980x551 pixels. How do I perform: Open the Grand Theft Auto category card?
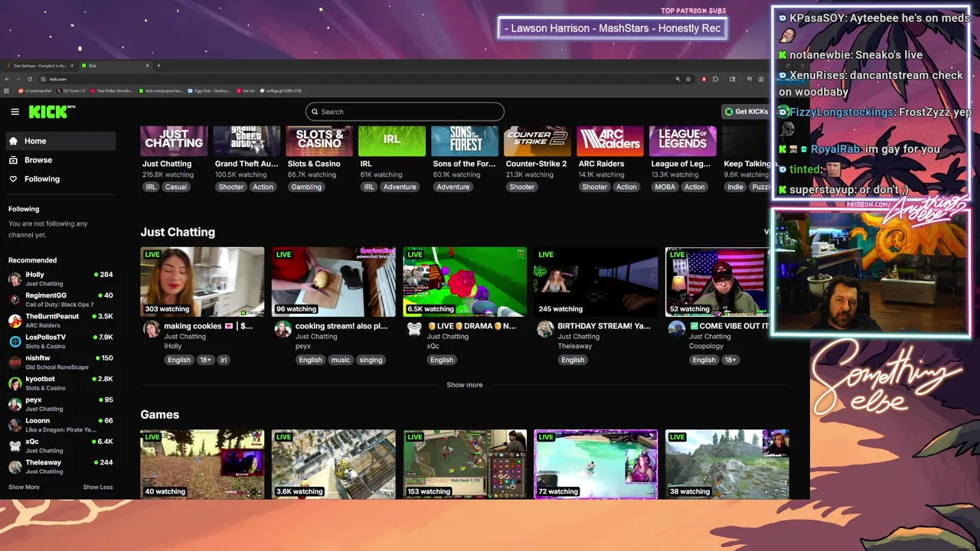coord(247,158)
